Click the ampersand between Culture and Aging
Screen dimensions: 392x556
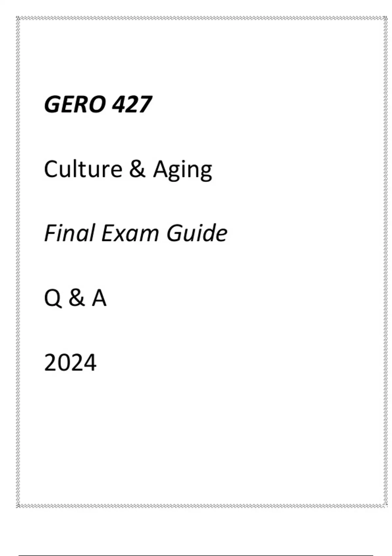[137, 169]
